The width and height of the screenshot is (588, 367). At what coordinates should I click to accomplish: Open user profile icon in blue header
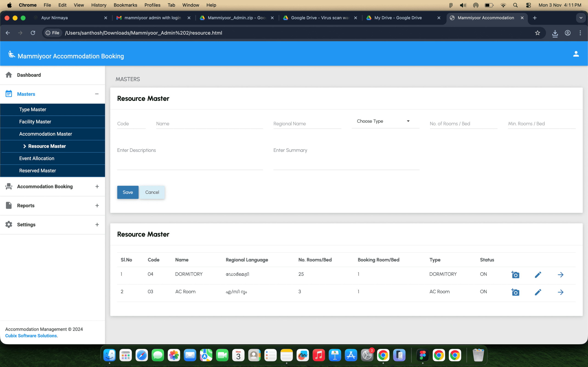click(576, 54)
